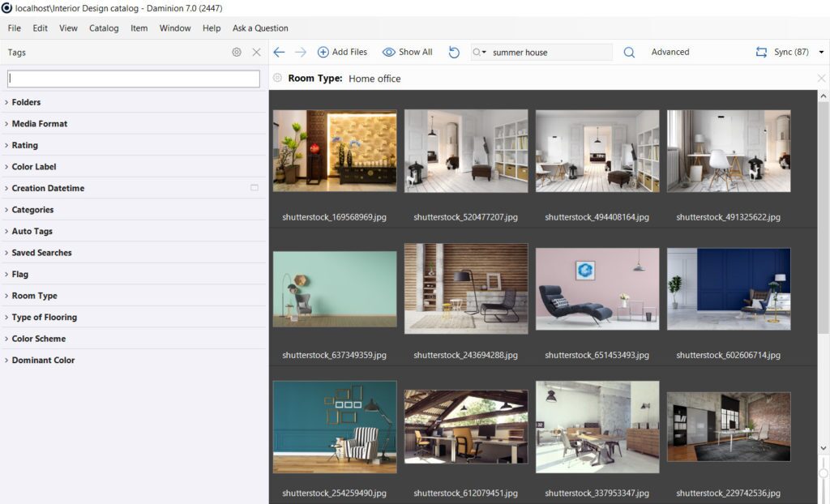Click the back navigation arrow
Image resolution: width=830 pixels, height=504 pixels.
click(x=279, y=52)
